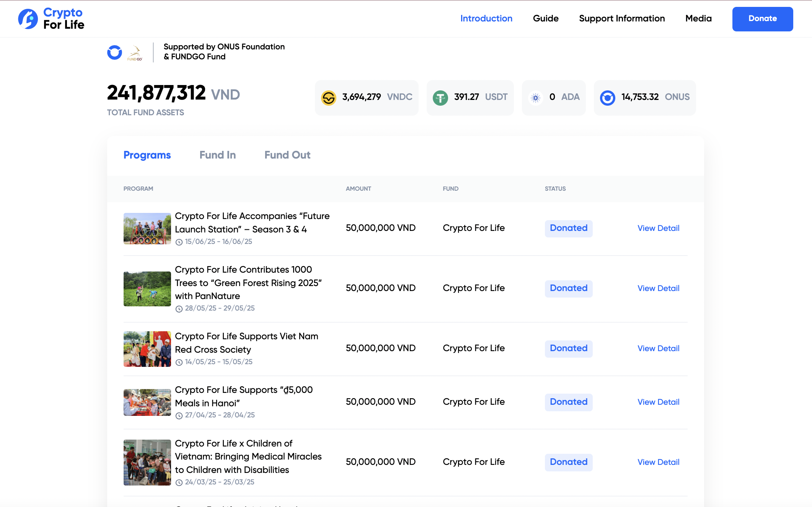Click the ONUS coin icon
The height and width of the screenshot is (507, 812).
(x=607, y=98)
